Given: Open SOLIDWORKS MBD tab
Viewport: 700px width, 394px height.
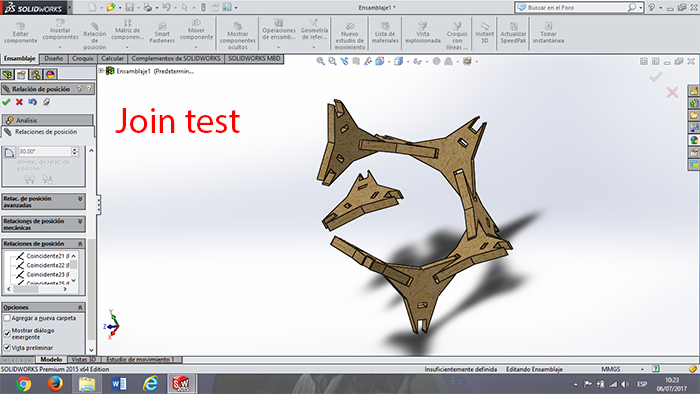Looking at the screenshot, I should coord(254,58).
